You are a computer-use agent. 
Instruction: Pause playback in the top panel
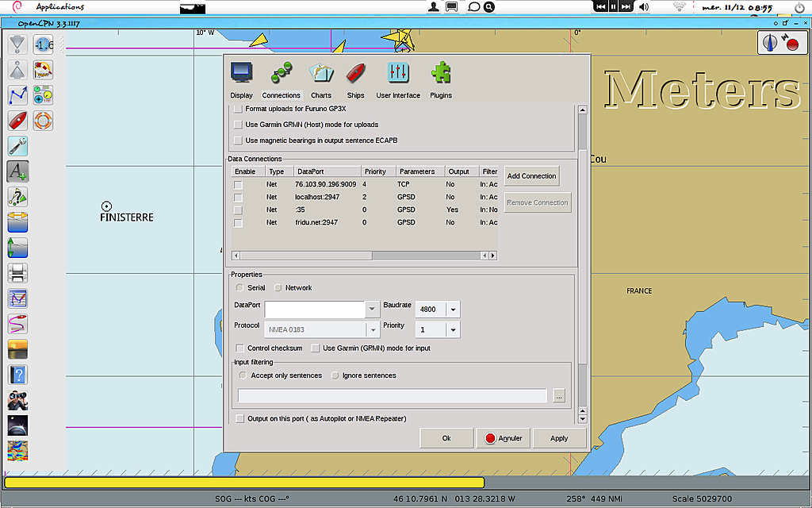click(x=613, y=6)
